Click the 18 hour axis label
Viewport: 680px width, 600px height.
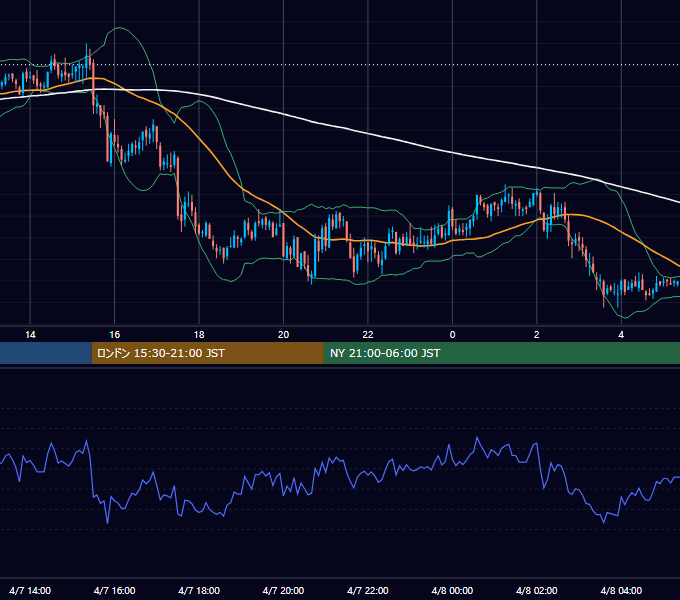pos(199,335)
